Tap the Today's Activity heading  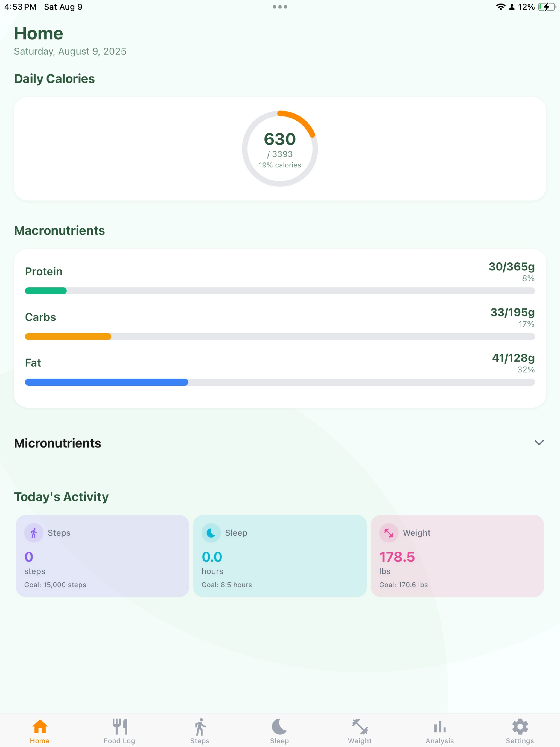click(x=61, y=497)
